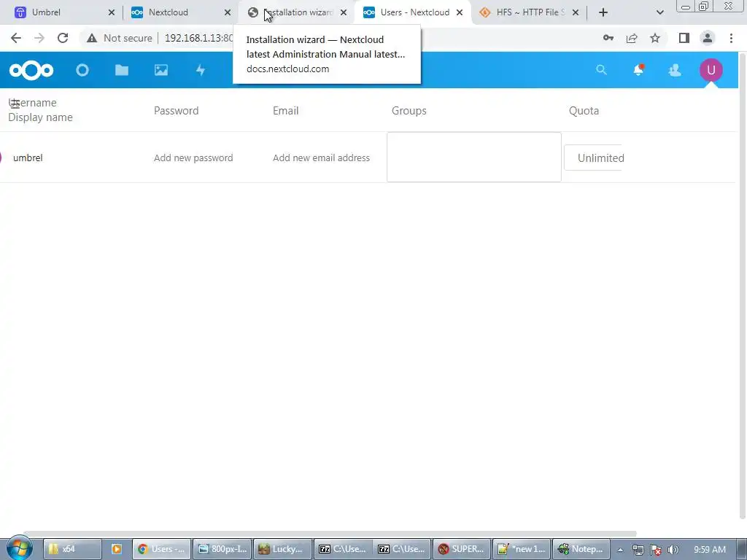Open the Notep... taskbar item
This screenshot has width=747, height=560.
click(581, 549)
